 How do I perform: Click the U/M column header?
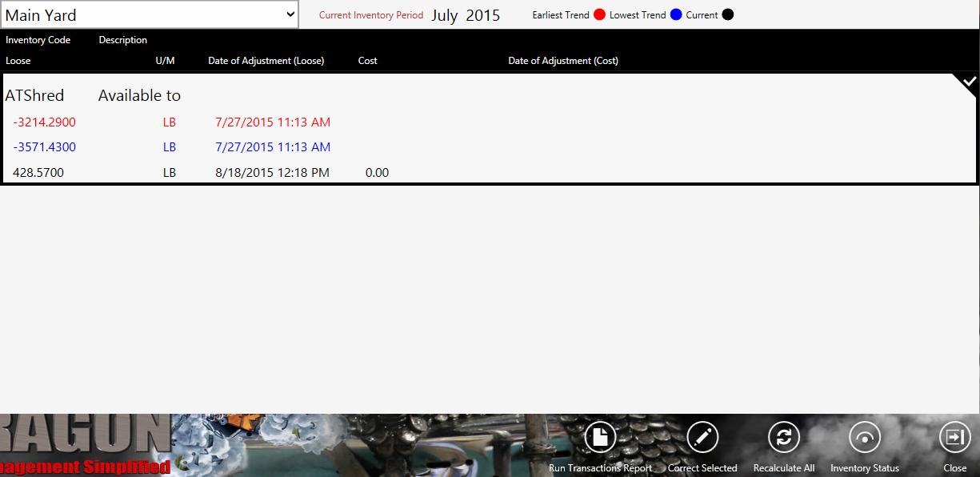(x=165, y=61)
